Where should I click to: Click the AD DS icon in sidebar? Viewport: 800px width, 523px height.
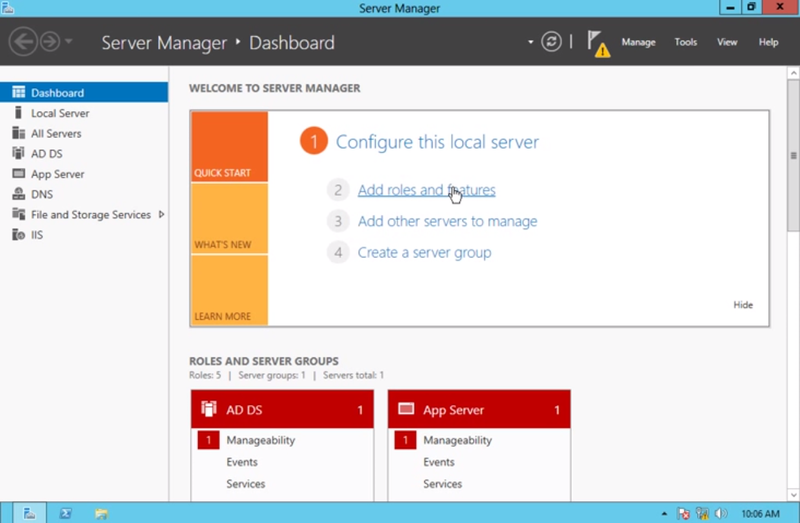tap(18, 153)
